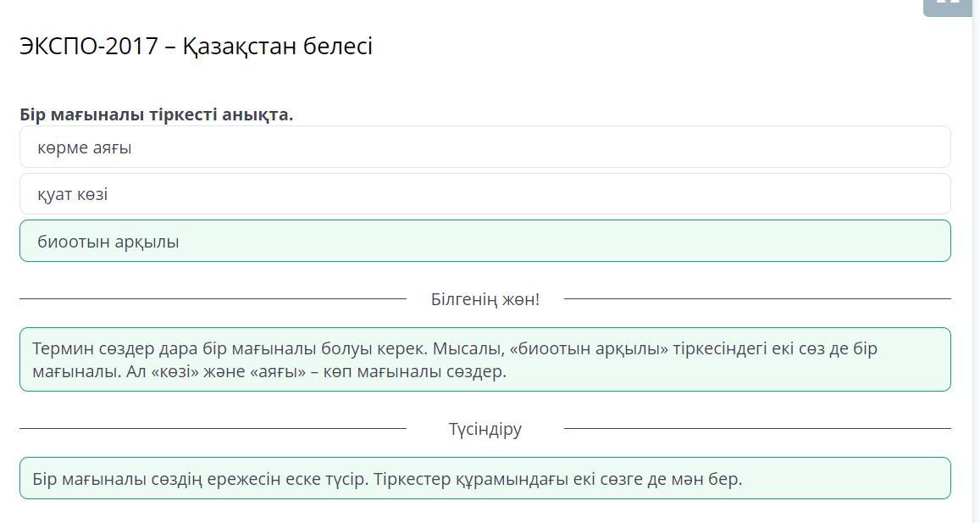Click the fullscreen icon in top-right corner
This screenshot has height=523, width=980.
coord(947,5)
